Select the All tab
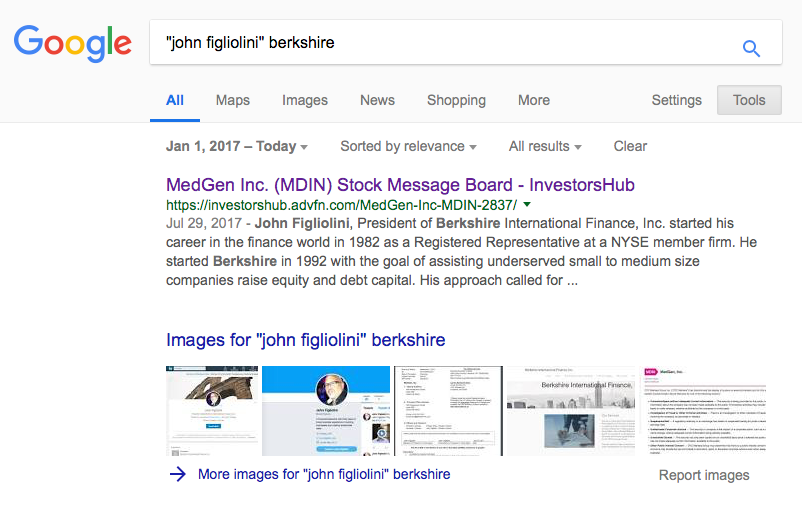The height and width of the screenshot is (518, 802). point(175,100)
